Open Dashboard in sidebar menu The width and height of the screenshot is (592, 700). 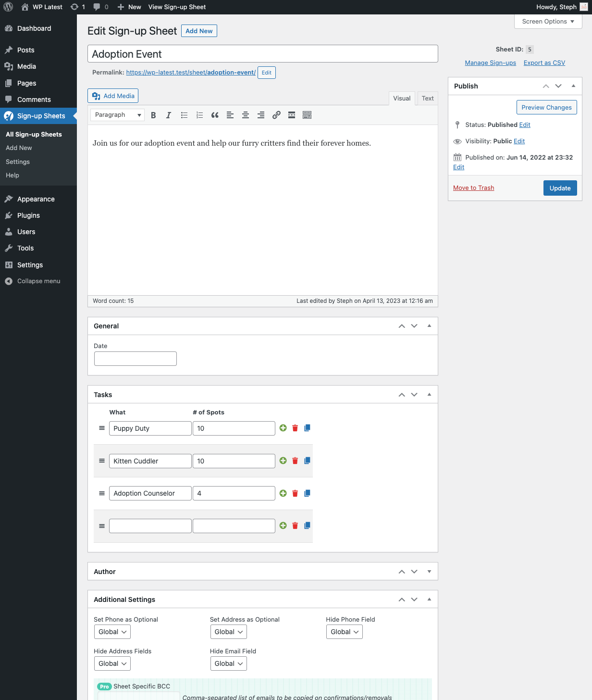pyautogui.click(x=38, y=28)
